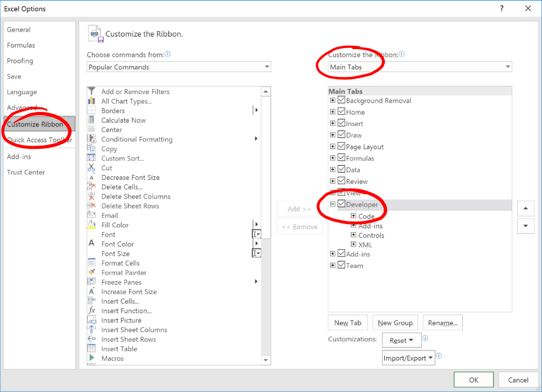Open the Quick Access Toolbar section
The height and width of the screenshot is (392, 542).
(39, 140)
